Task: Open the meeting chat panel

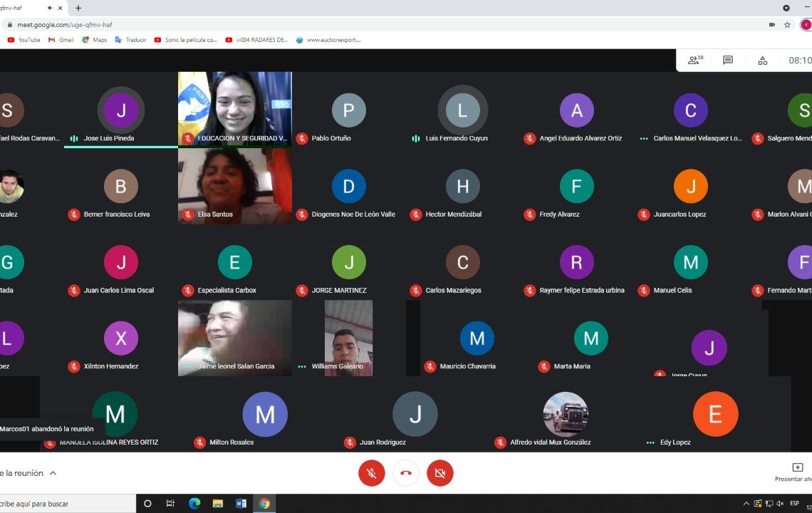Action: tap(728, 61)
